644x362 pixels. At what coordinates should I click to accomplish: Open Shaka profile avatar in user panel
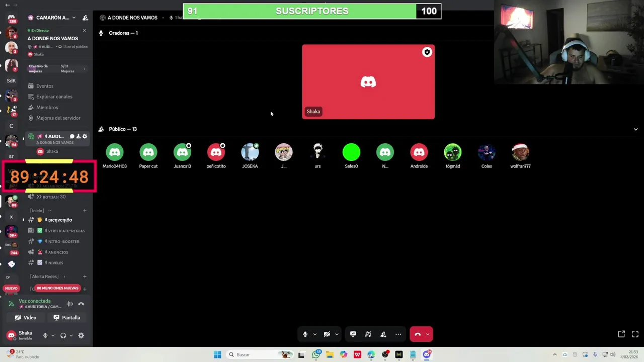tap(11, 335)
